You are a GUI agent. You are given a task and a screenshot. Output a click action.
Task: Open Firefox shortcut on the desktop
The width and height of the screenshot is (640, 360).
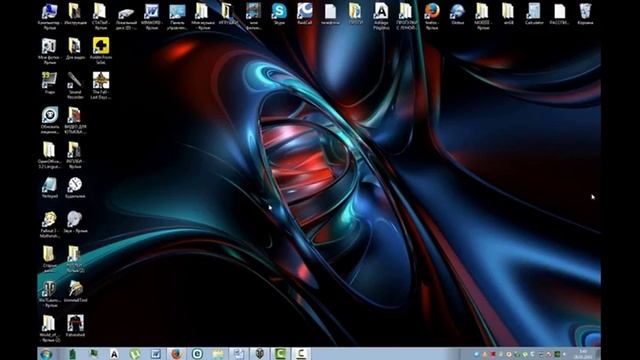[432, 16]
